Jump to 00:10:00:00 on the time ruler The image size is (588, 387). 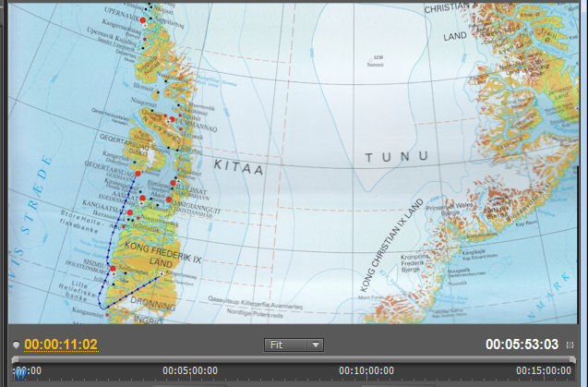tap(368, 371)
